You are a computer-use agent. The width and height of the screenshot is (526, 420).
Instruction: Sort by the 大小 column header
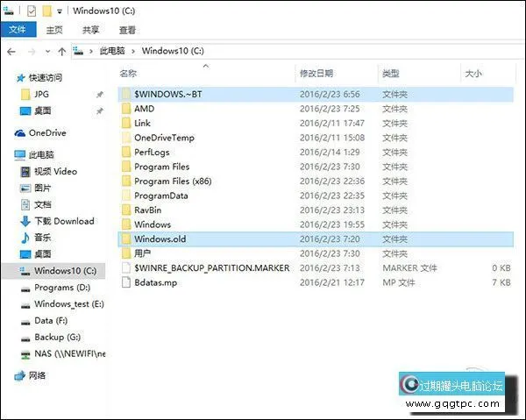[x=473, y=73]
